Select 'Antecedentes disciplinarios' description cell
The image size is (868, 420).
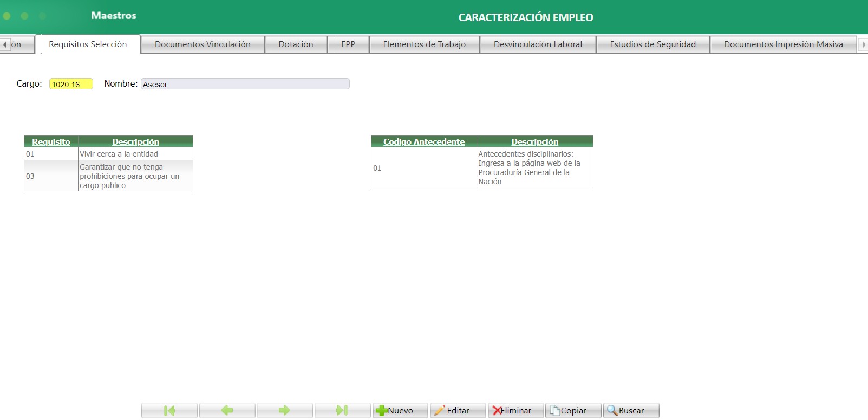click(534, 167)
